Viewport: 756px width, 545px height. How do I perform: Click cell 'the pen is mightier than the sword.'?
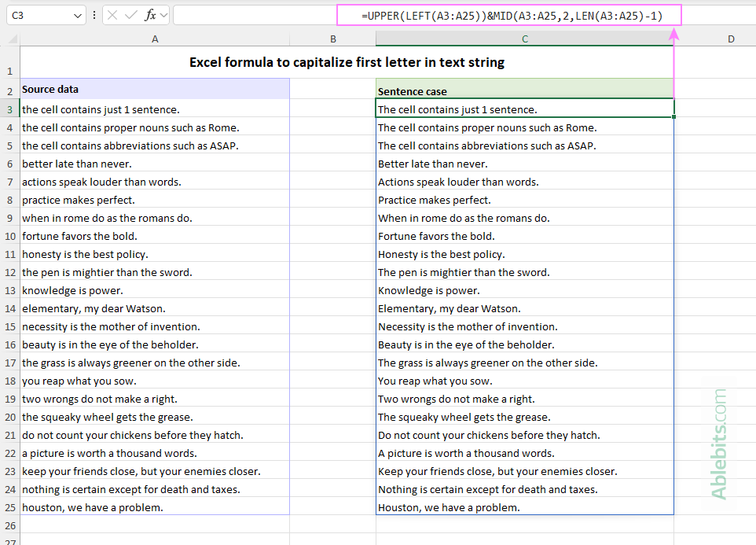155,272
